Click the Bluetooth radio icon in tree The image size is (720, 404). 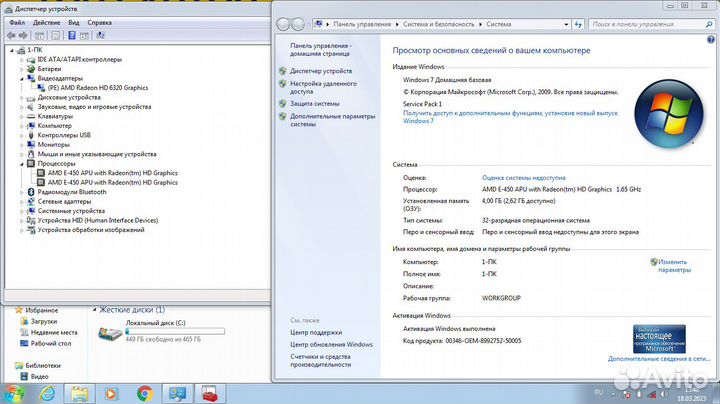coord(31,192)
